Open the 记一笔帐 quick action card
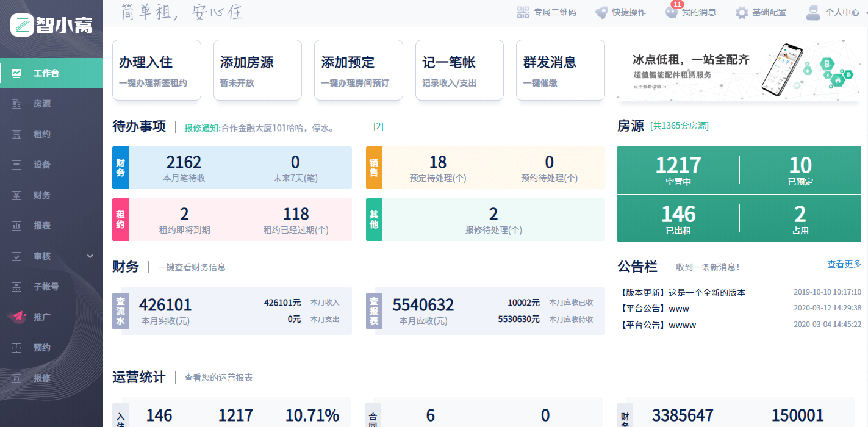868x427 pixels. click(459, 70)
